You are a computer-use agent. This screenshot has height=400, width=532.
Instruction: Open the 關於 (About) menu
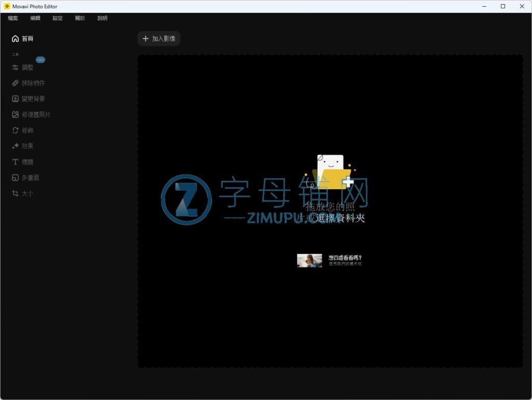(x=80, y=18)
